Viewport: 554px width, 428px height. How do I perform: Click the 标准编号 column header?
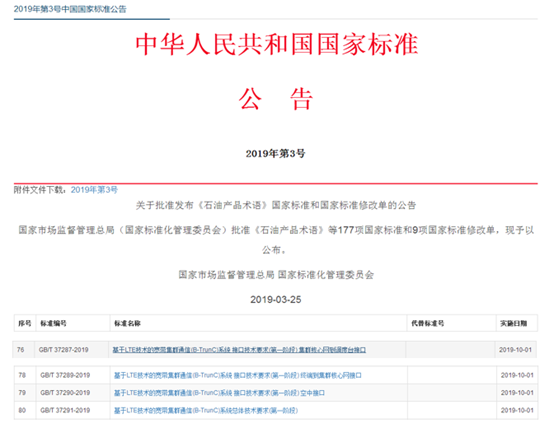pos(53,323)
